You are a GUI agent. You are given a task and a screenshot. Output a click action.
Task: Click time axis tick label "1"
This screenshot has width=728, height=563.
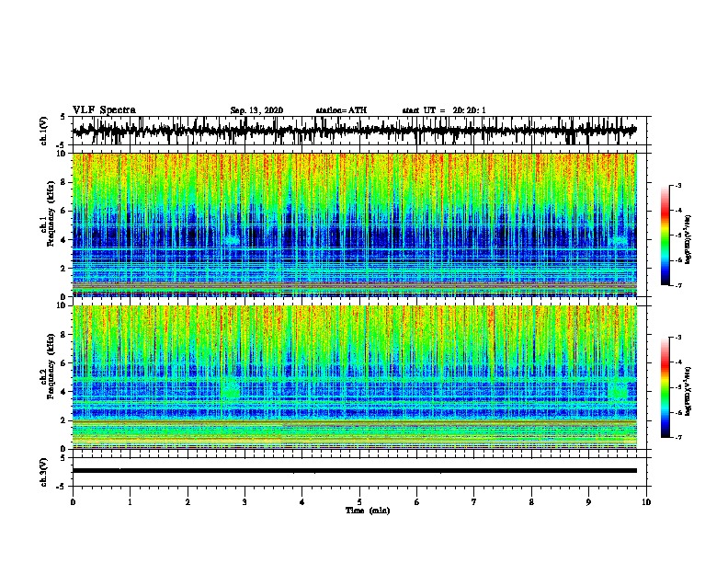[130, 502]
